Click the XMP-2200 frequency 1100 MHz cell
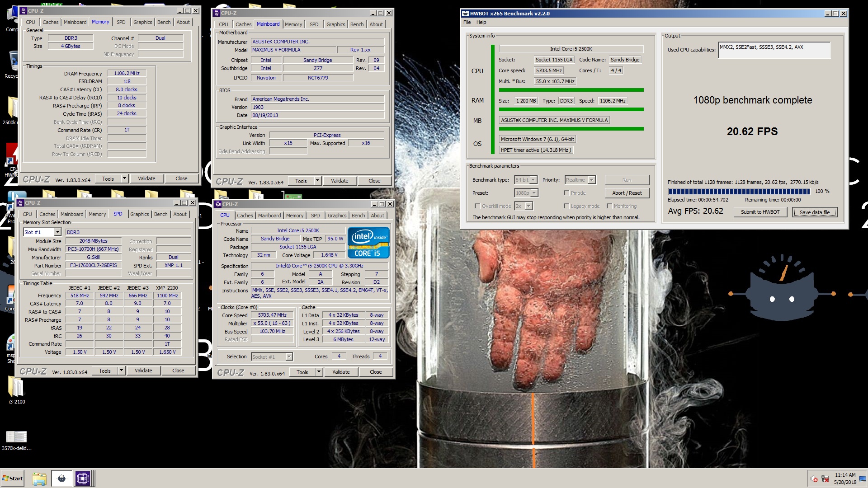Viewport: 868px width, 488px height. click(167, 296)
